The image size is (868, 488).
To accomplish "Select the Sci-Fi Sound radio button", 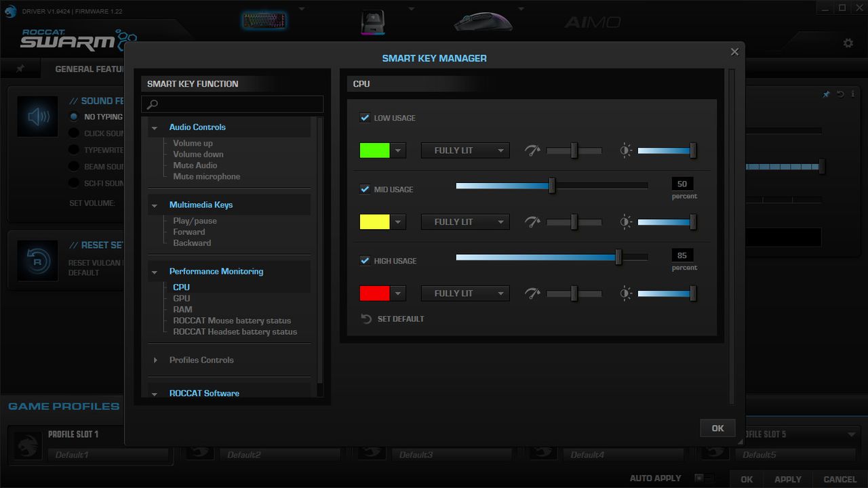I will [x=74, y=183].
